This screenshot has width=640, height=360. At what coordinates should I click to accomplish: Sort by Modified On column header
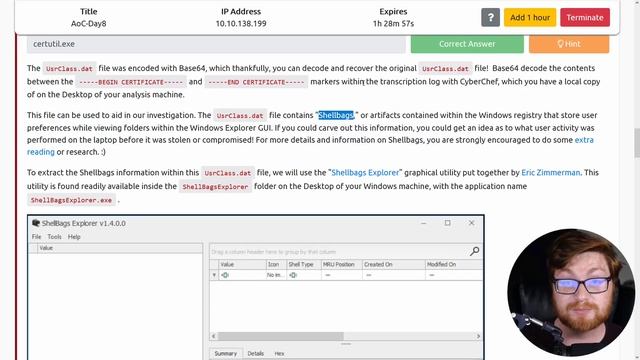(453, 264)
